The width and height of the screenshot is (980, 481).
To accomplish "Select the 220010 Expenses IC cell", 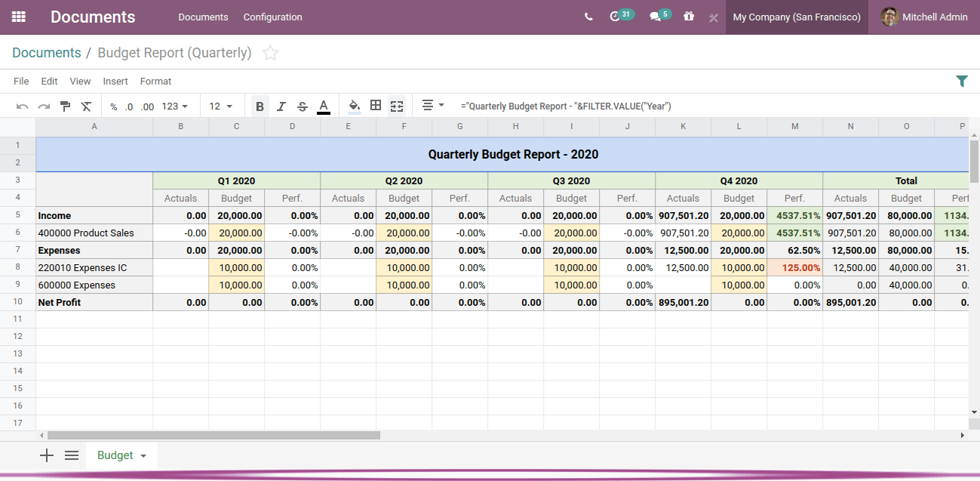I will (94, 267).
